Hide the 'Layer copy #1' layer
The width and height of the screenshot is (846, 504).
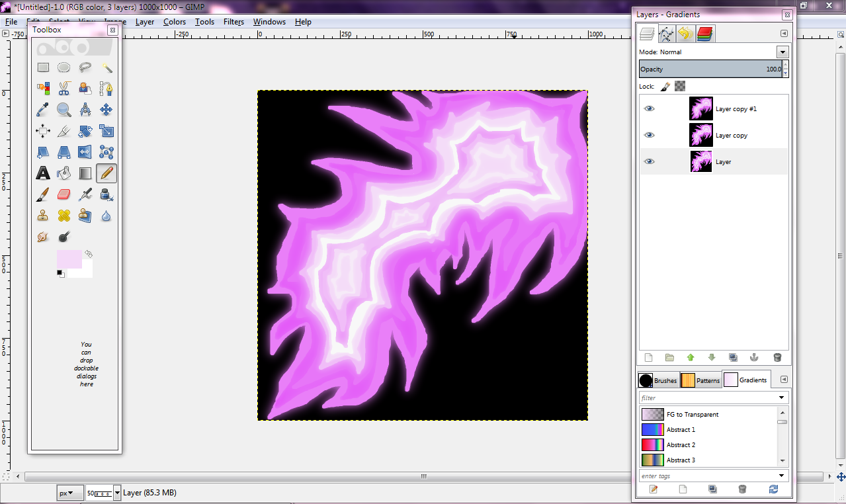(x=650, y=108)
